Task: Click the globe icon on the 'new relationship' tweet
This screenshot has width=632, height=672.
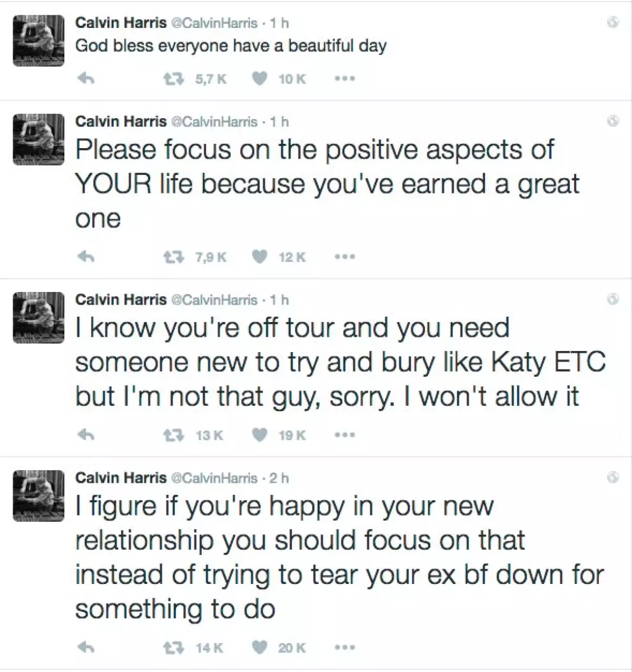Action: click(613, 478)
